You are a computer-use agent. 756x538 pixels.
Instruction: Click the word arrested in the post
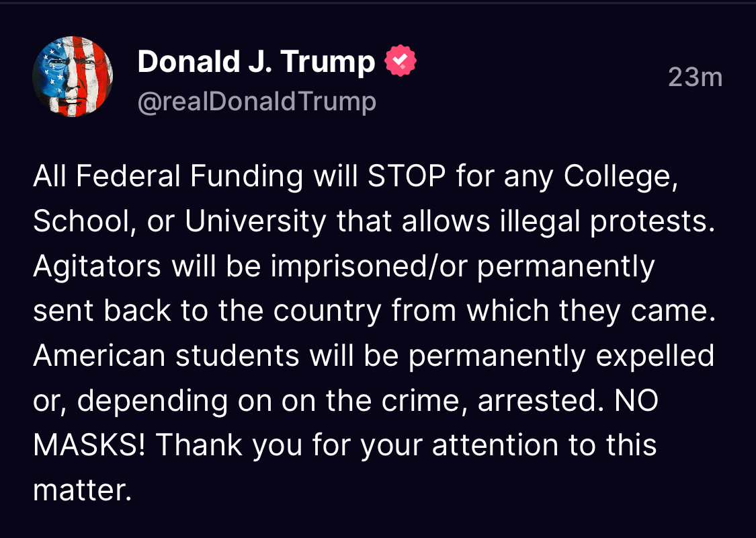pyautogui.click(x=536, y=401)
